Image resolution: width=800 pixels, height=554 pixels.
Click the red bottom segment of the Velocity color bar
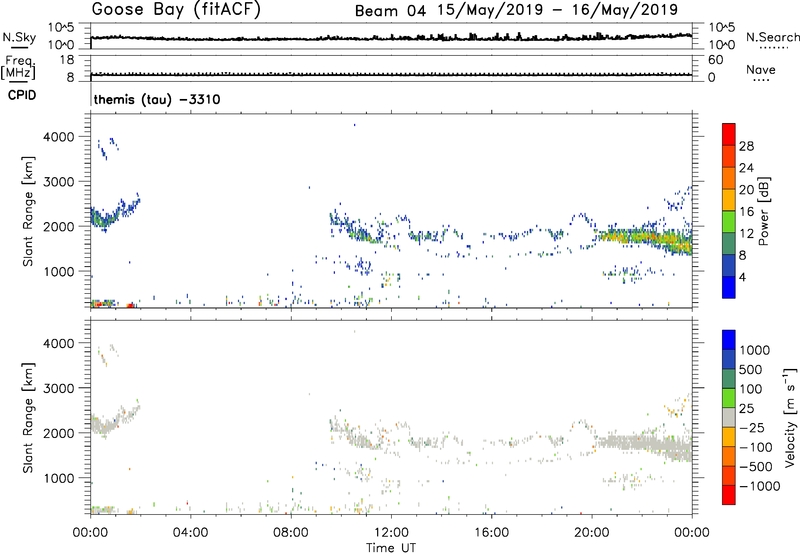tap(729, 495)
